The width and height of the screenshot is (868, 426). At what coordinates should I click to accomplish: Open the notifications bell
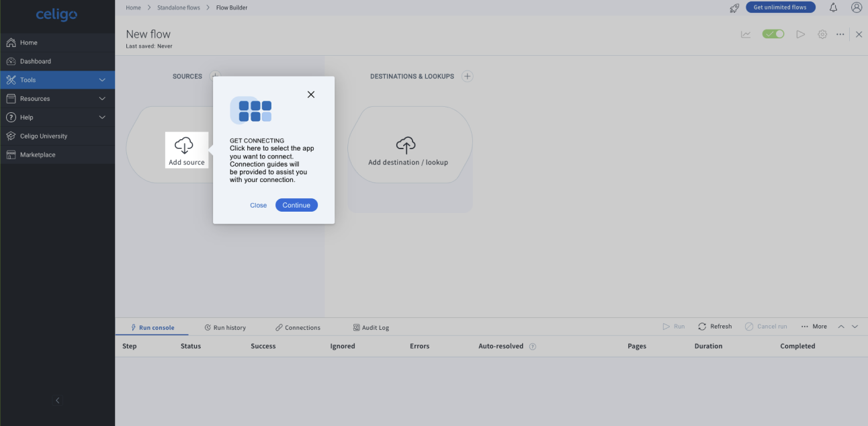pyautogui.click(x=833, y=7)
